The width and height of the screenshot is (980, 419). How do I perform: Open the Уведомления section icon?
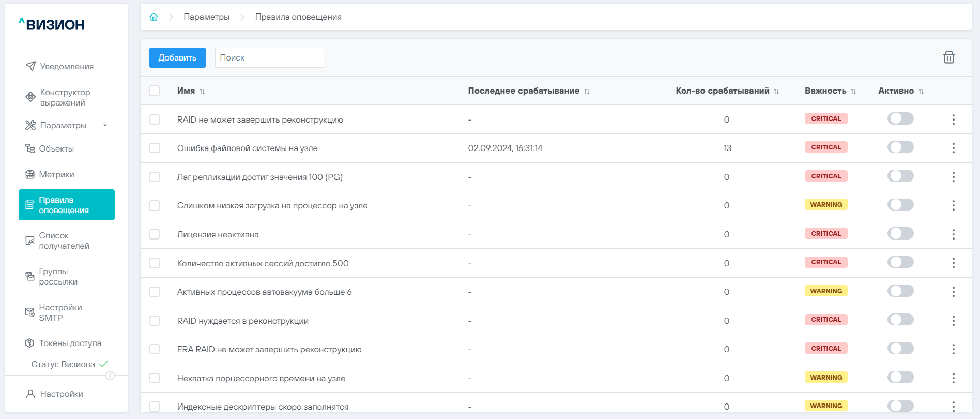click(x=30, y=66)
